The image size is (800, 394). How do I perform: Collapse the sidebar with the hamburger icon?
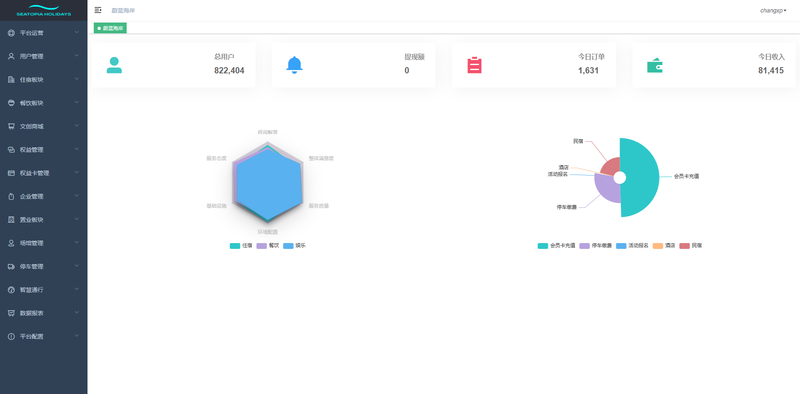[x=98, y=10]
